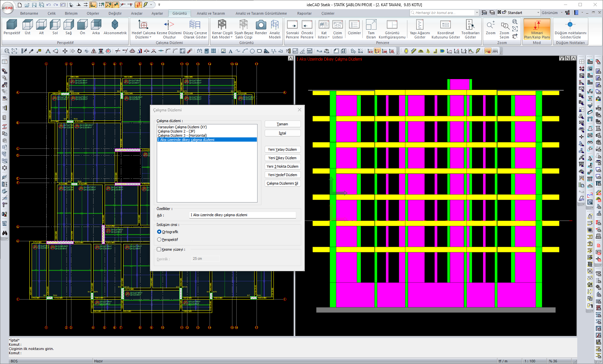Click Kesme Düzlemi Oluştur icon
The height and width of the screenshot is (364, 603).
(x=169, y=25)
